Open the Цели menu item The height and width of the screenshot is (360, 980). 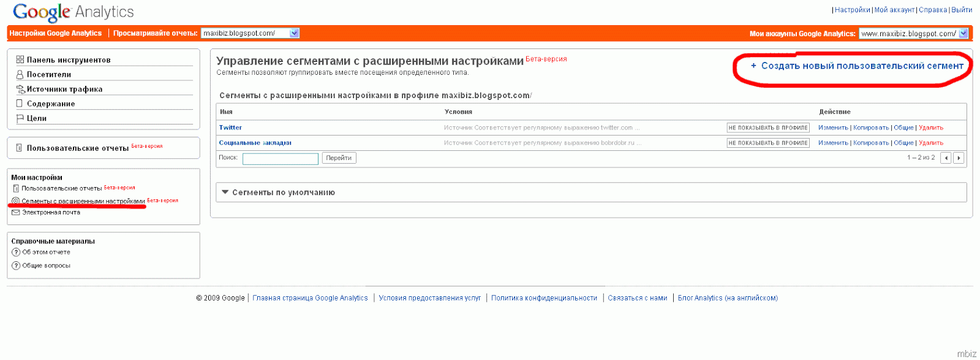(x=37, y=118)
